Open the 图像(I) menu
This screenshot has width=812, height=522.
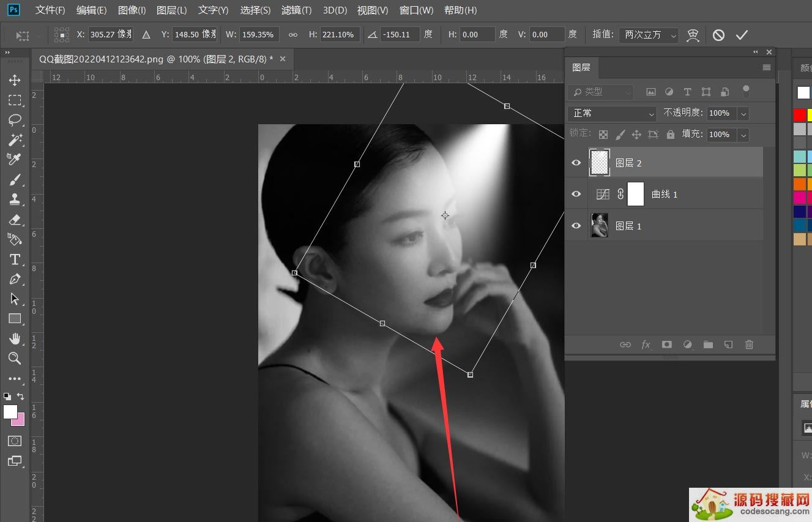point(132,10)
